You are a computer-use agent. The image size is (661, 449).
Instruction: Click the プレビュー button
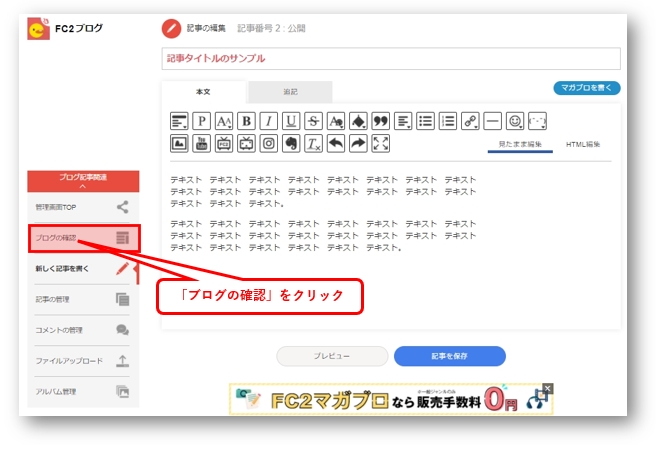pos(332,356)
